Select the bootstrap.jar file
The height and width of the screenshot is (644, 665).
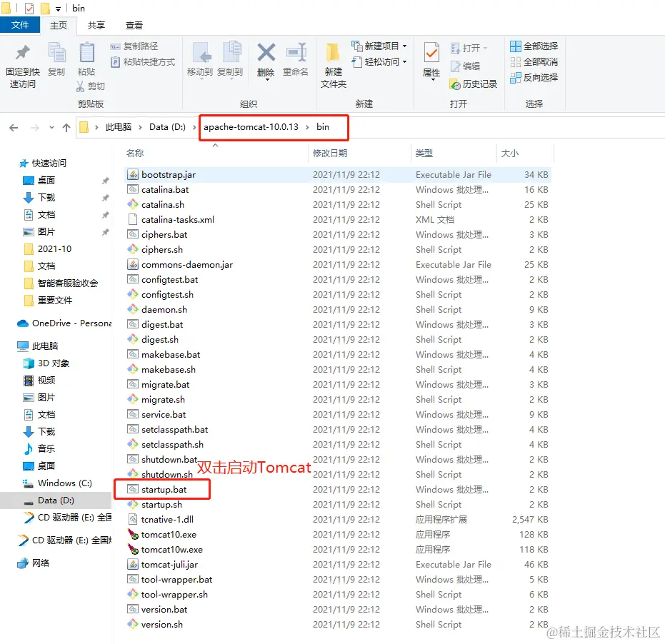click(x=338, y=175)
